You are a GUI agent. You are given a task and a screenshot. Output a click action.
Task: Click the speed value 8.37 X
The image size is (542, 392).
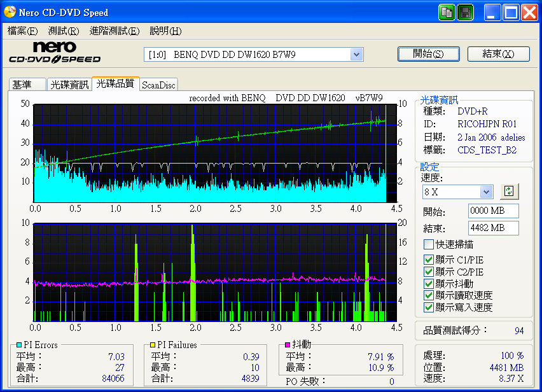point(511,379)
